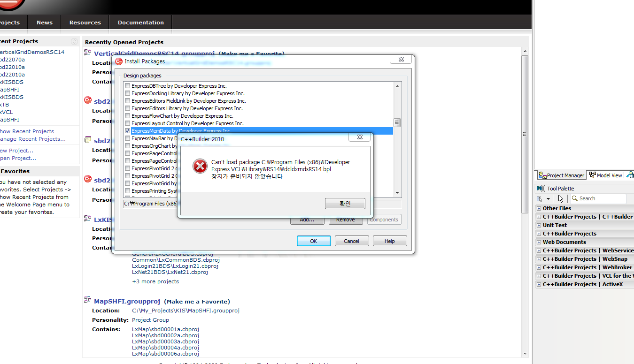Click the red error icon in the dialog

coord(200,166)
